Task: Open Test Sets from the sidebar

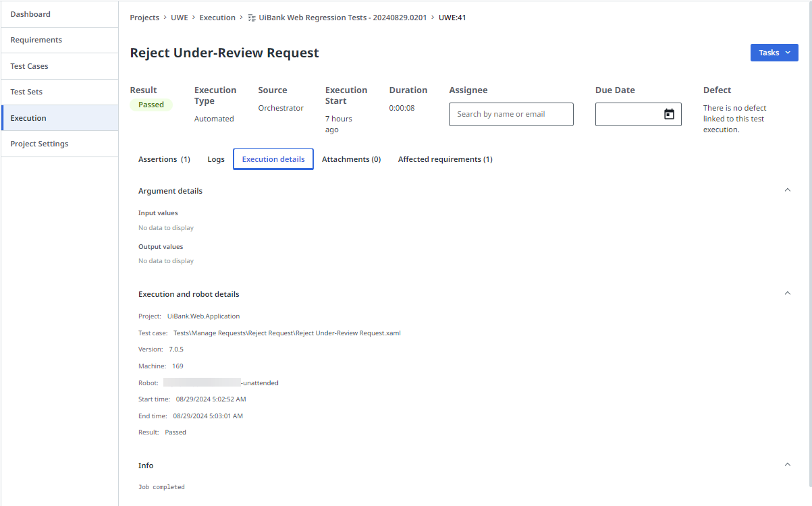Action: click(25, 91)
